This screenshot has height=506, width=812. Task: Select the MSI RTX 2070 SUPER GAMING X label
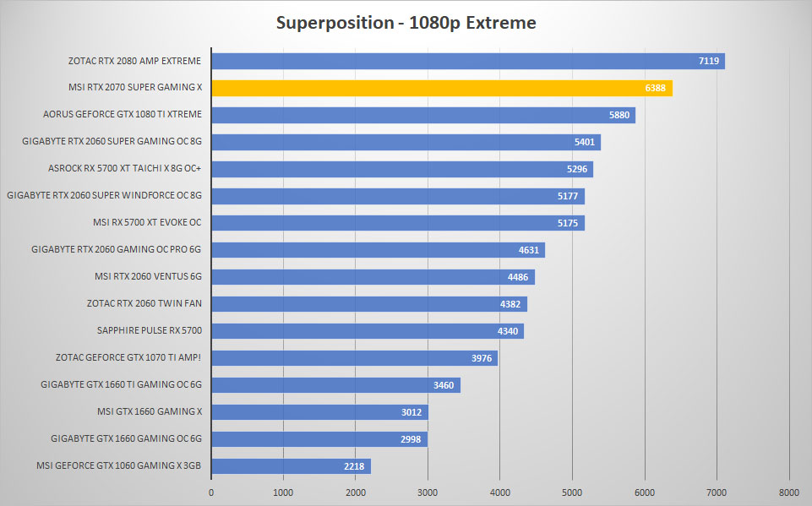pyautogui.click(x=135, y=88)
